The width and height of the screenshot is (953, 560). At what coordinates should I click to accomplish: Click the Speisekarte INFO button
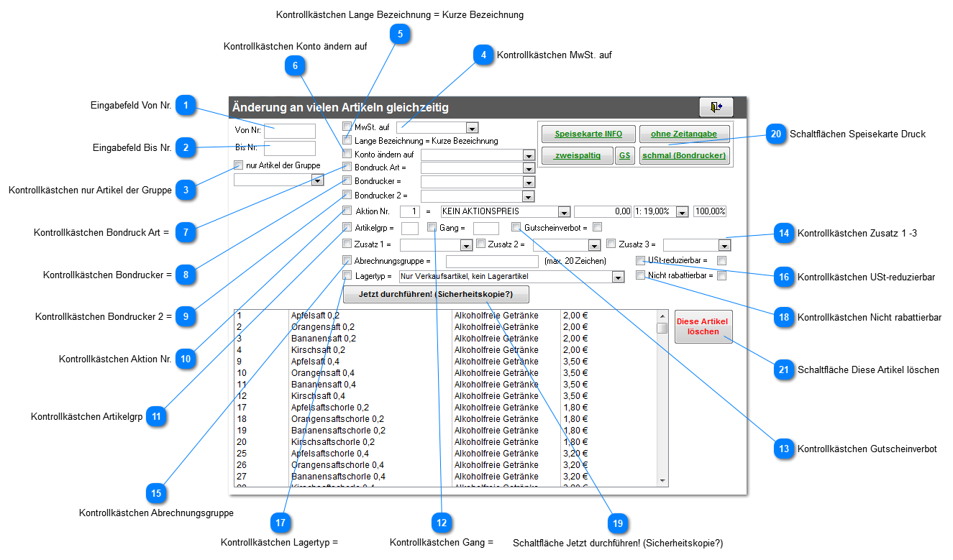coord(588,134)
